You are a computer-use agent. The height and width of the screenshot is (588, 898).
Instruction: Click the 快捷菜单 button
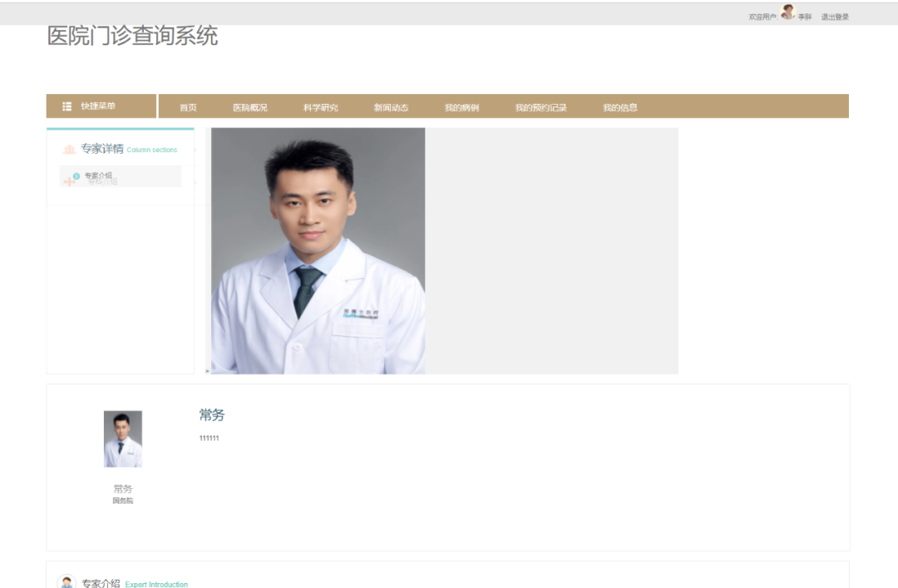[x=101, y=106]
